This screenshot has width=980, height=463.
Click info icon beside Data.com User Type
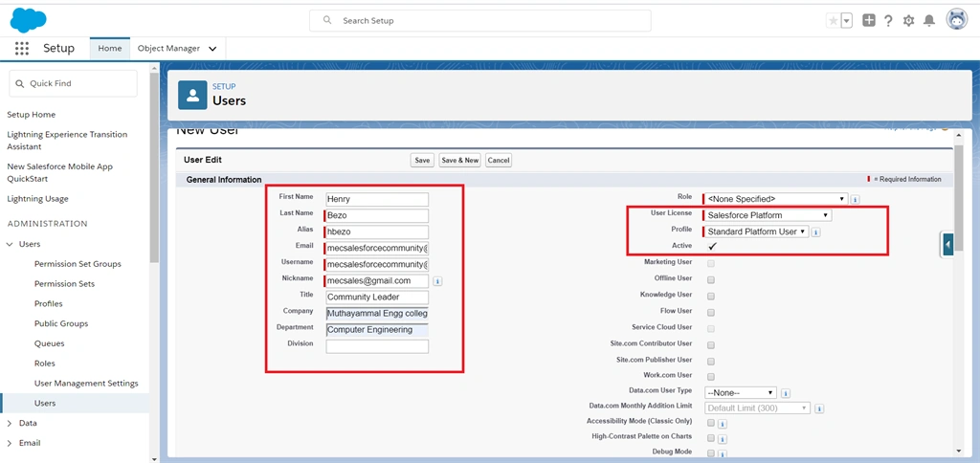[x=786, y=393]
